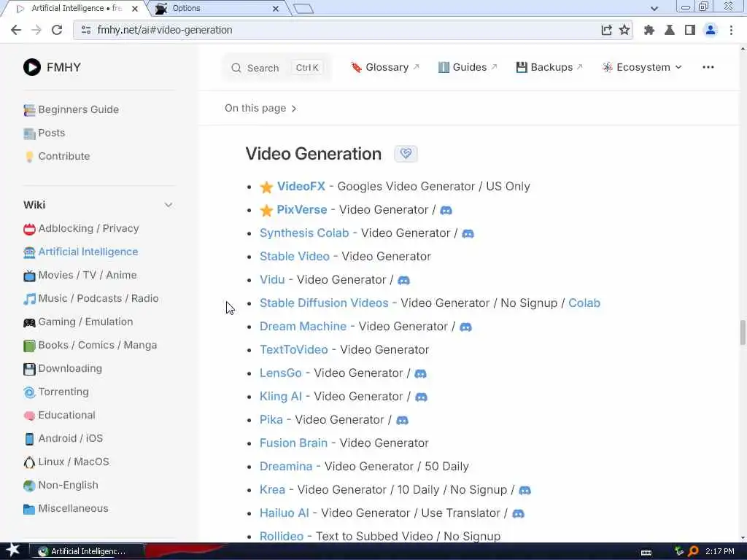This screenshot has height=560, width=747.
Task: Toggle the browser side panel icon
Action: tap(690, 30)
